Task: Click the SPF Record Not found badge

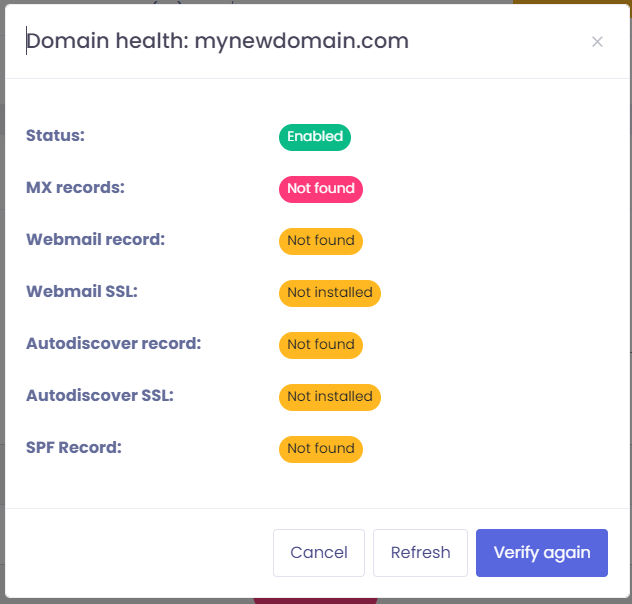Action: click(x=320, y=449)
